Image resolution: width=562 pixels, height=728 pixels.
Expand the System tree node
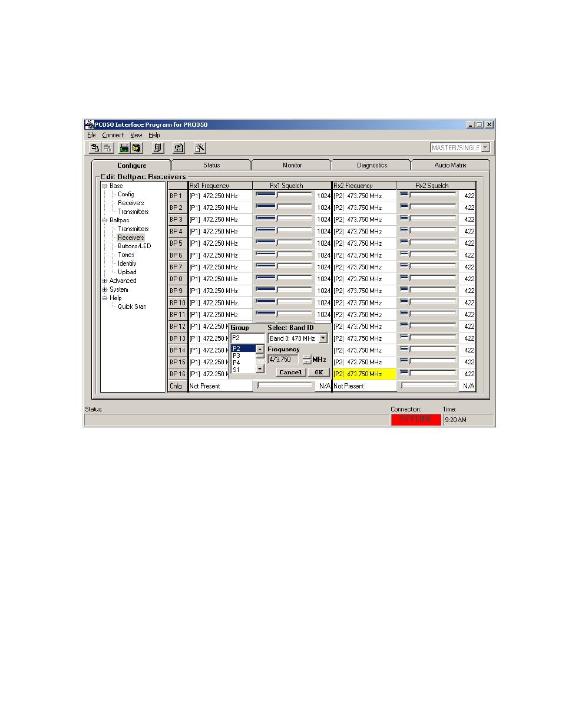click(105, 289)
